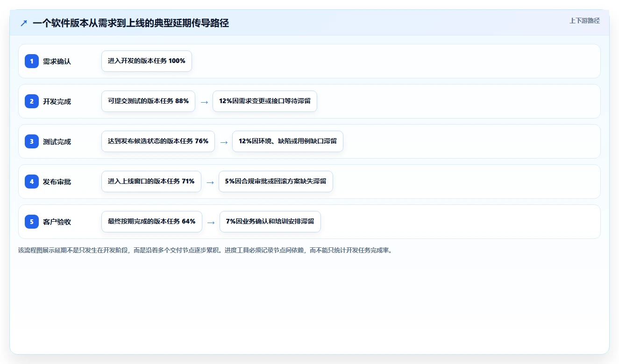Click the 上下游路径 tag in header
Viewport: 619px width, 364px height.
point(584,21)
